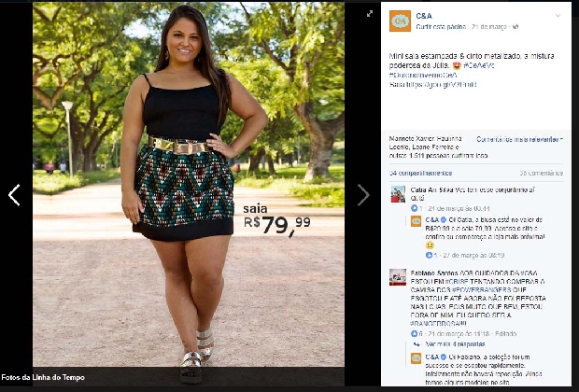View the 34 compartilhamentos shares

coord(420,173)
